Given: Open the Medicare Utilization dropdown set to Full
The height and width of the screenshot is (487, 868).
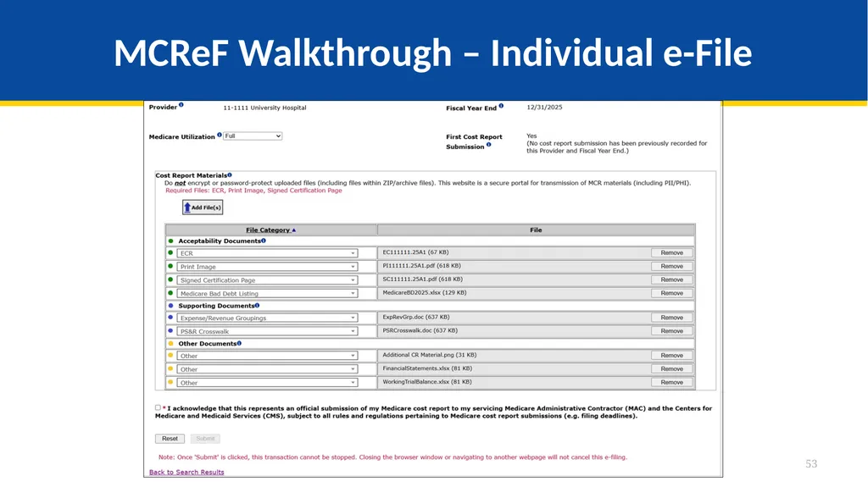Looking at the screenshot, I should 253,136.
